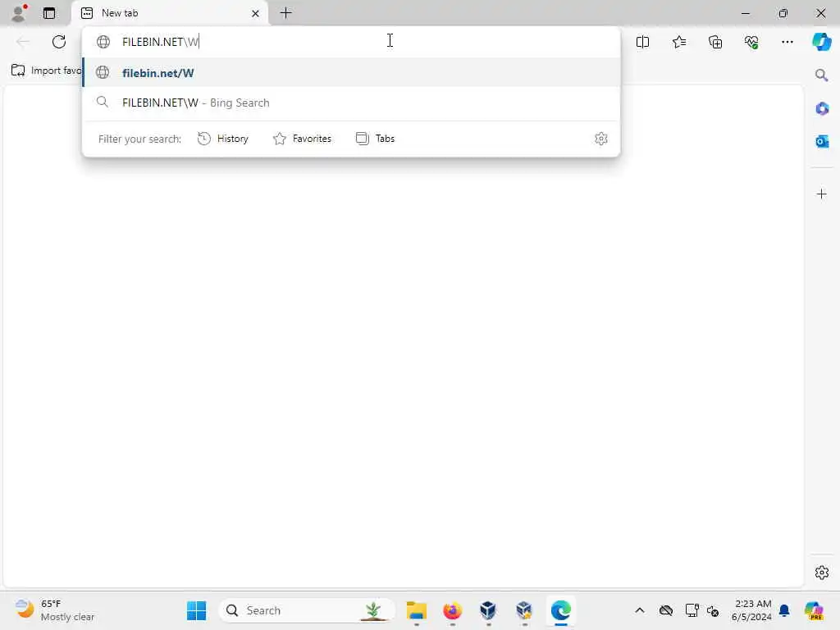
Task: Open the VirtualBox cube icon with star
Action: 524,610
